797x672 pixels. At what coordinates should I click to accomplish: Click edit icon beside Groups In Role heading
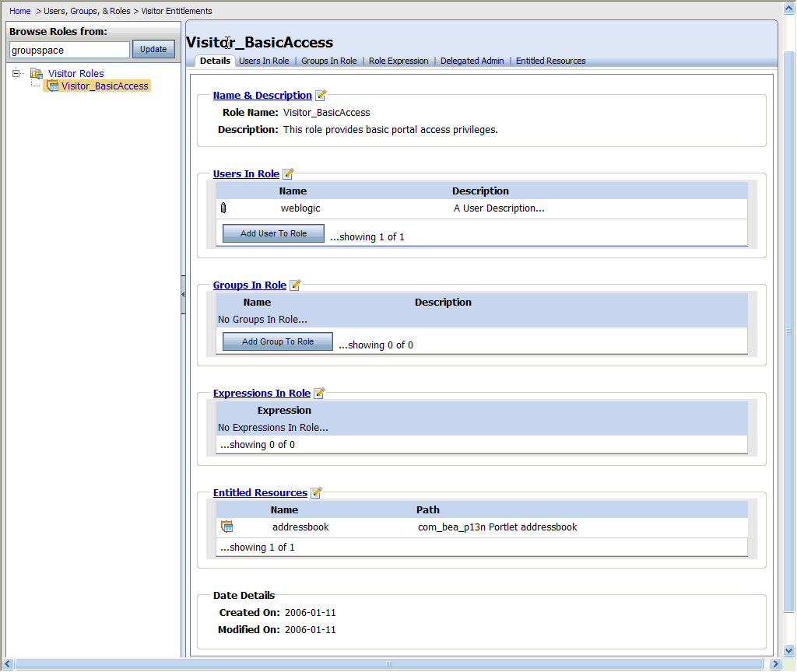[295, 285]
